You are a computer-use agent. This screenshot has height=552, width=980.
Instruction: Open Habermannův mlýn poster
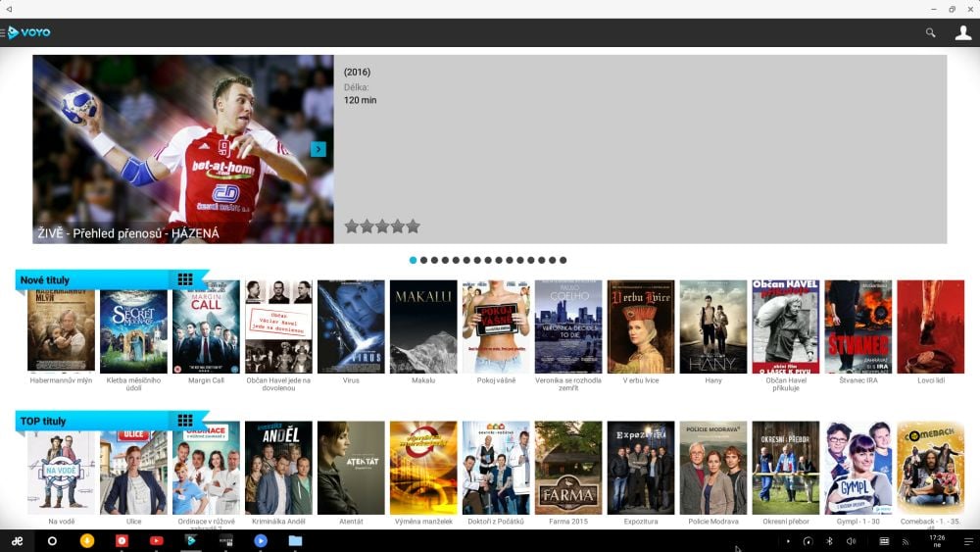[x=61, y=326]
